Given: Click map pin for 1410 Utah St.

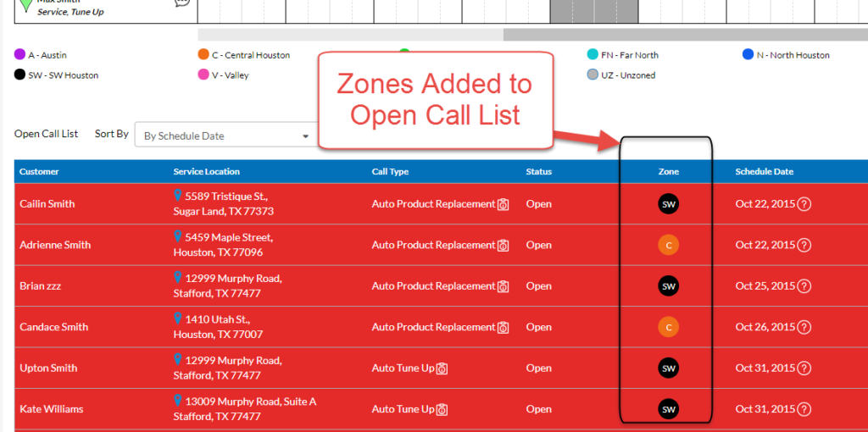Looking at the screenshot, I should (x=178, y=318).
